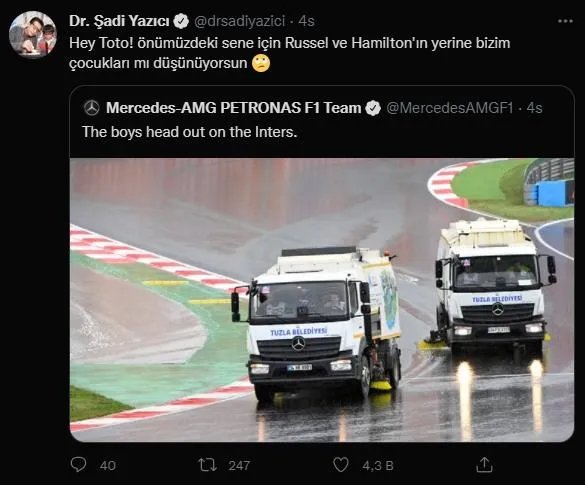Click the thinking face emoji in tweet

click(261, 63)
